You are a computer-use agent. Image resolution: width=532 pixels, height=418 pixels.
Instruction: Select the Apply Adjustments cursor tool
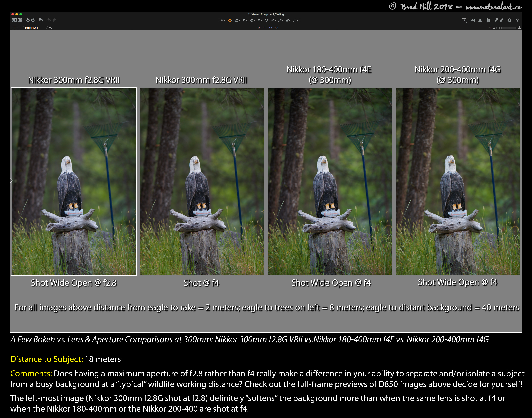point(287,20)
